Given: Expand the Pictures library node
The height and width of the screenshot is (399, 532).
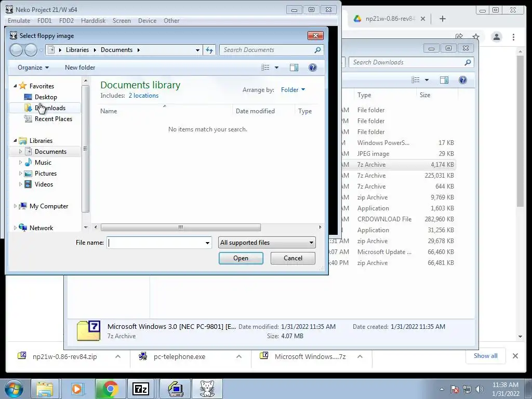Looking at the screenshot, I should pyautogui.click(x=20, y=174).
